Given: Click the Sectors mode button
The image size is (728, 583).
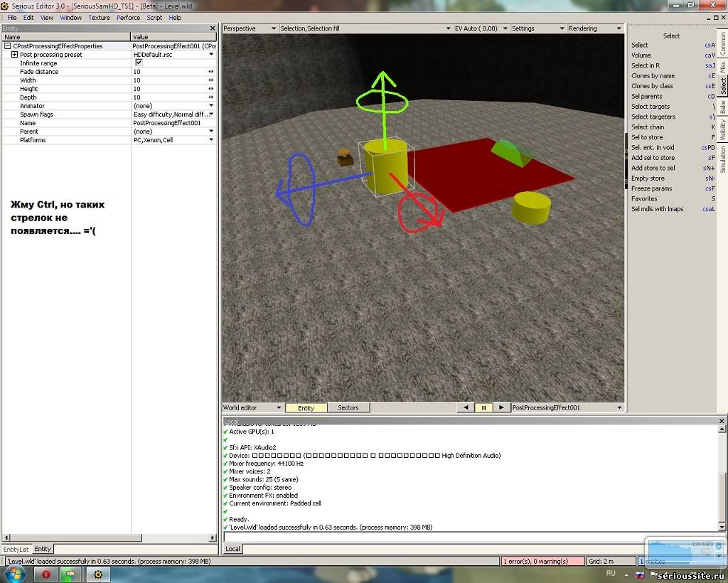Looking at the screenshot, I should pos(348,408).
